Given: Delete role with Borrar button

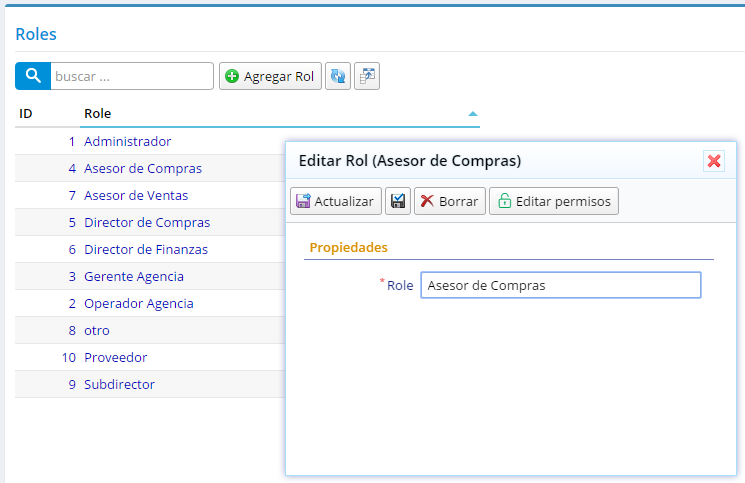Looking at the screenshot, I should coord(450,201).
